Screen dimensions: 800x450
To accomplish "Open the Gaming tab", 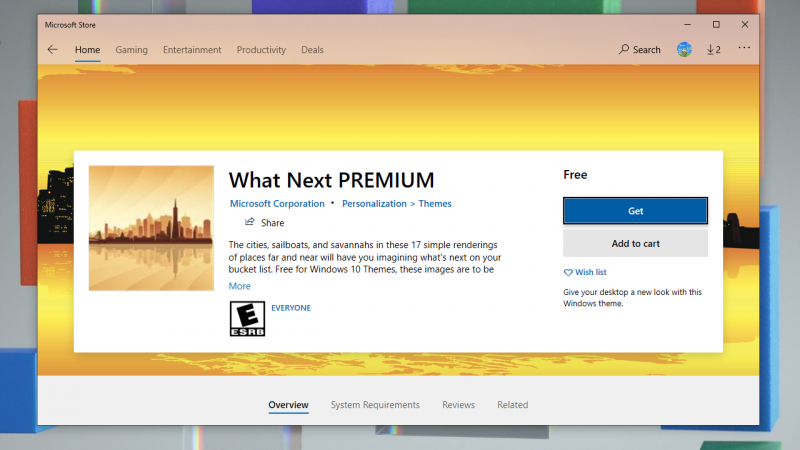I will (131, 50).
